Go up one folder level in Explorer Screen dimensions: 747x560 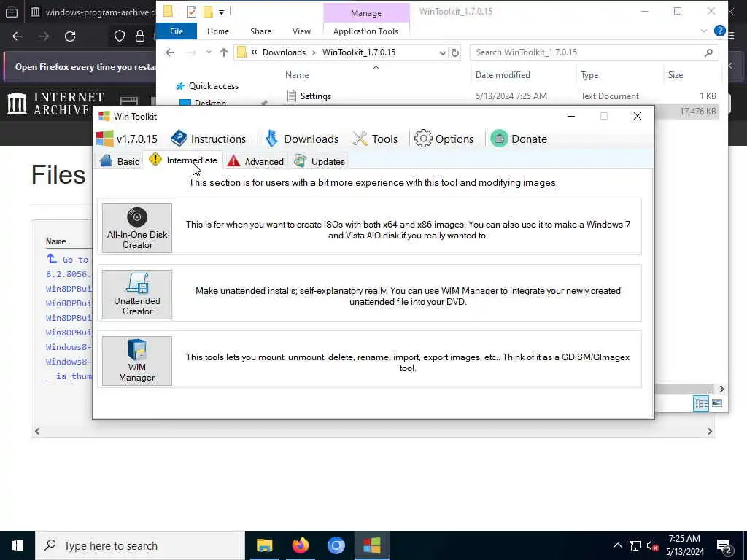[224, 52]
